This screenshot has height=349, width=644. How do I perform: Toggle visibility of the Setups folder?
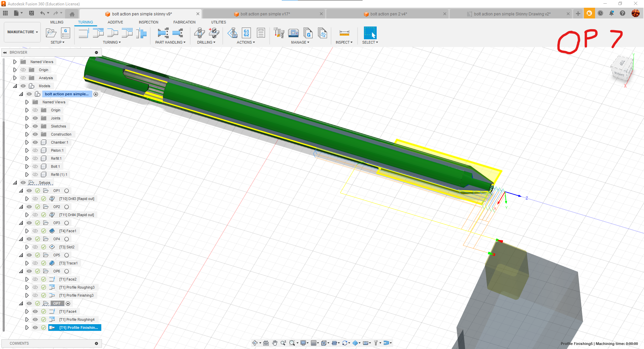point(23,183)
